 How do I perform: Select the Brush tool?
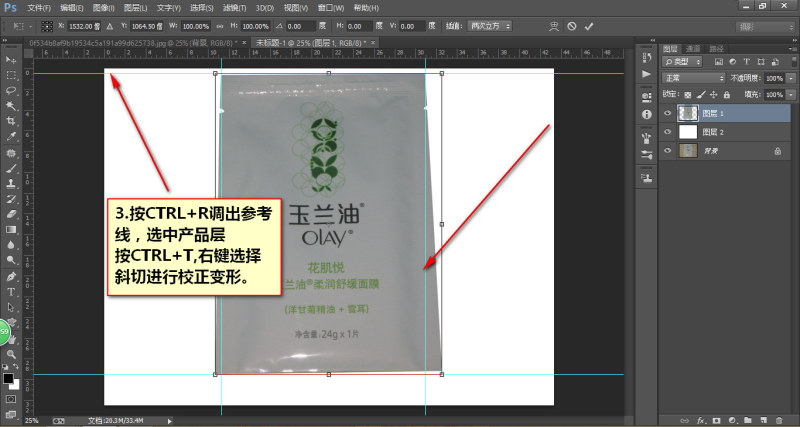coord(11,168)
